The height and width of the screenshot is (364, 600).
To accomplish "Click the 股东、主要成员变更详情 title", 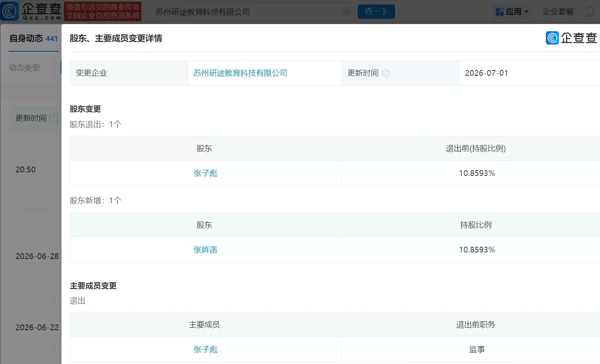I will pyautogui.click(x=116, y=38).
